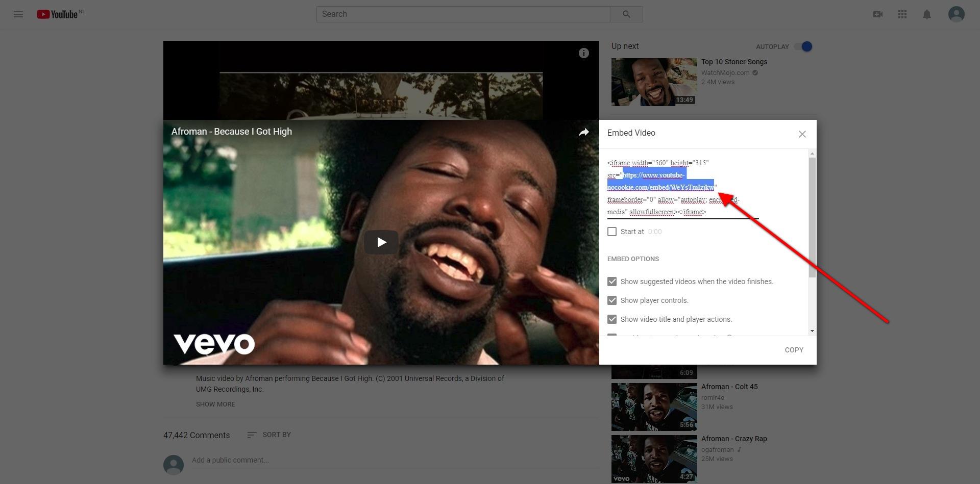Click the COPY button
This screenshot has width=980, height=484.
click(794, 350)
